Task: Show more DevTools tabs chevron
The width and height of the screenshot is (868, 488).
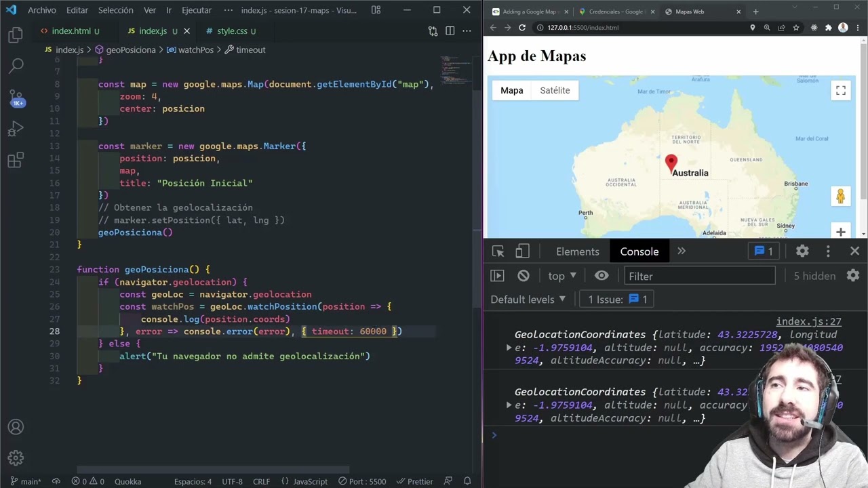Action: 681,251
